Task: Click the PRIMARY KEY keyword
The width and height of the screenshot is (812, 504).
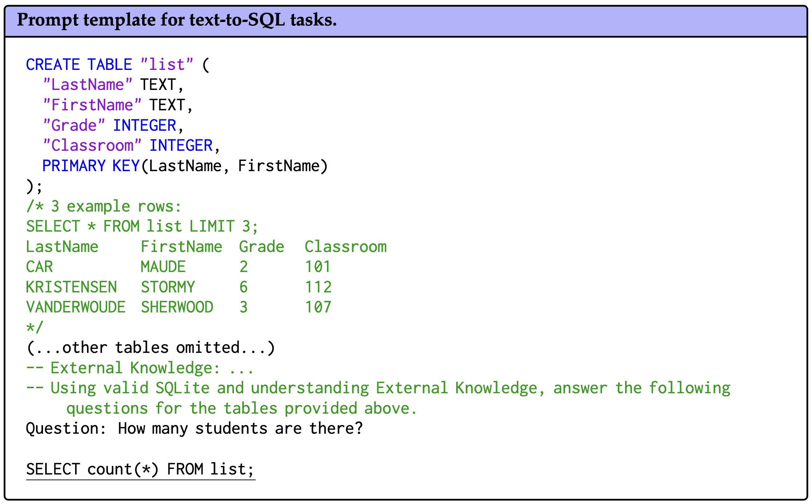Action: [x=91, y=166]
